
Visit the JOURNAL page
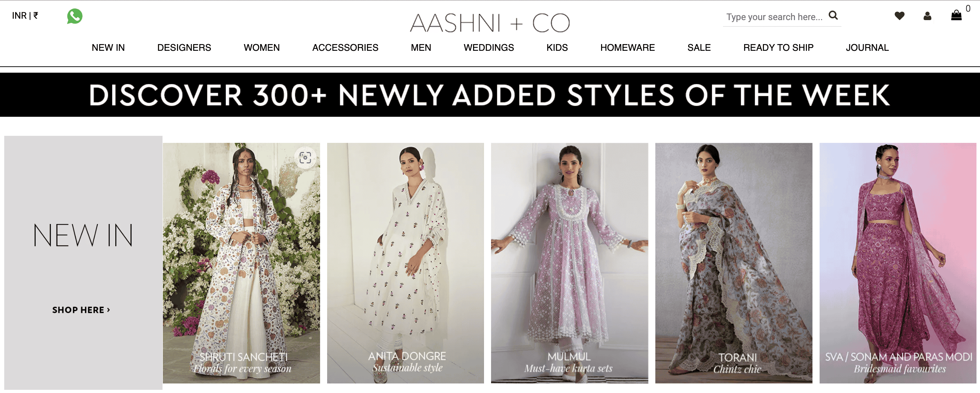tap(867, 48)
